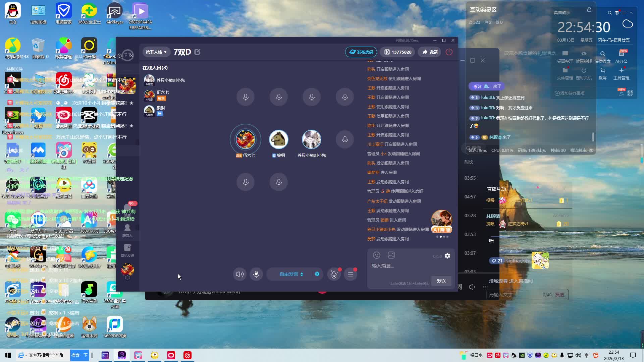644x362 pixels.
Task: Click the 邀请 invite button
Action: [x=430, y=52]
